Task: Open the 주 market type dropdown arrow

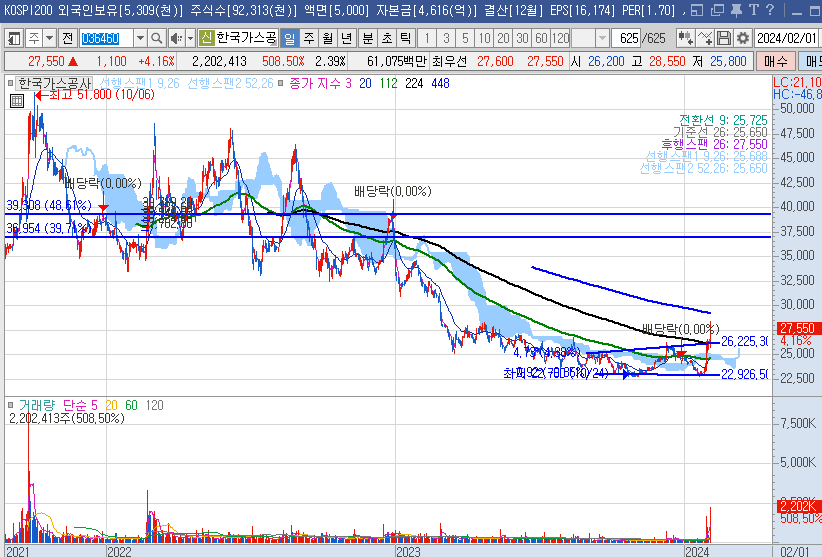Action: 50,38
